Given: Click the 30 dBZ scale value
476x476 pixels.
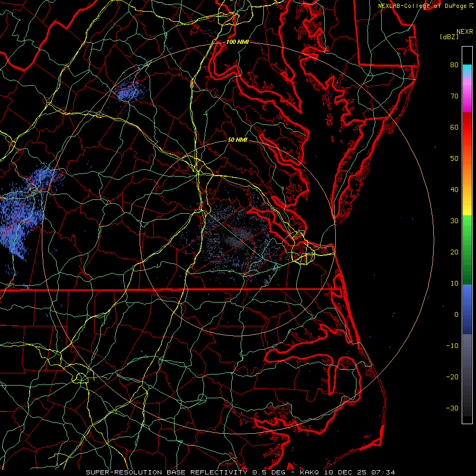Looking at the screenshot, I should (454, 221).
